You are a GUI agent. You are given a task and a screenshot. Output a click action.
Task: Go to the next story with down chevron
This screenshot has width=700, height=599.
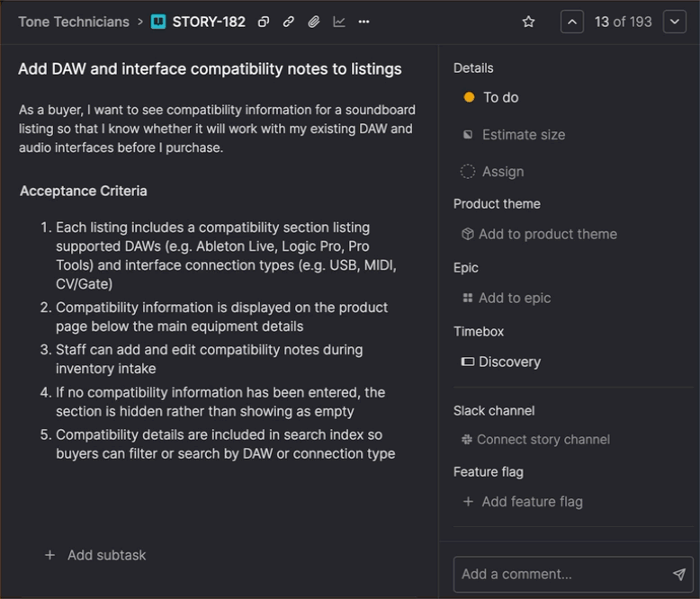pos(675,22)
